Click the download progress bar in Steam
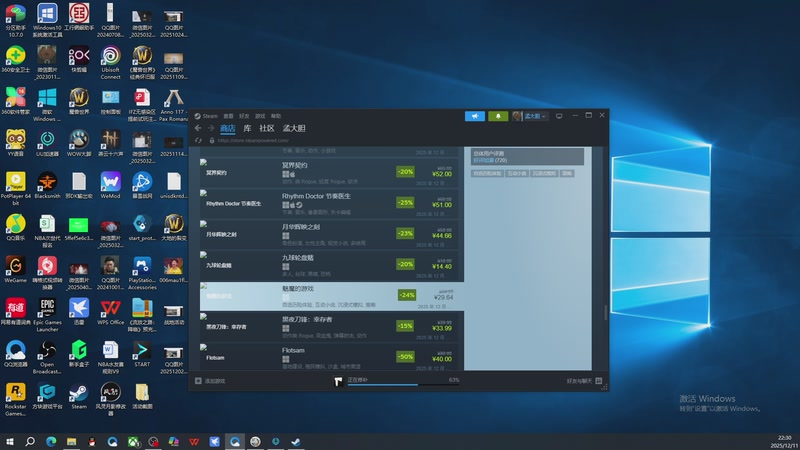The width and height of the screenshot is (800, 450). click(x=403, y=384)
